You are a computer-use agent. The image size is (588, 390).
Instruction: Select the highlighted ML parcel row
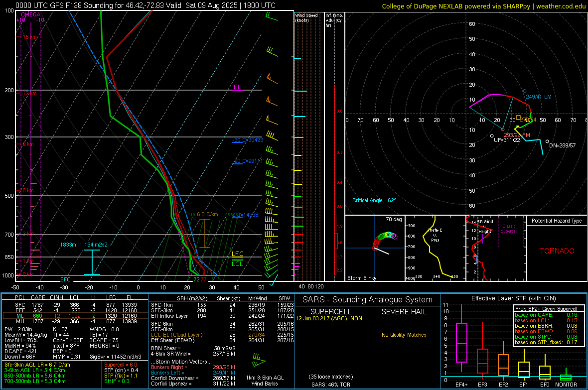(75, 316)
